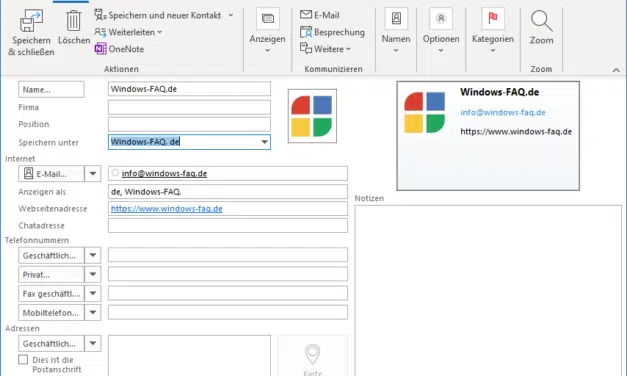The height and width of the screenshot is (376, 627).
Task: Expand Speichern und neuer Kontakt dropdown arrow
Action: pyautogui.click(x=231, y=15)
